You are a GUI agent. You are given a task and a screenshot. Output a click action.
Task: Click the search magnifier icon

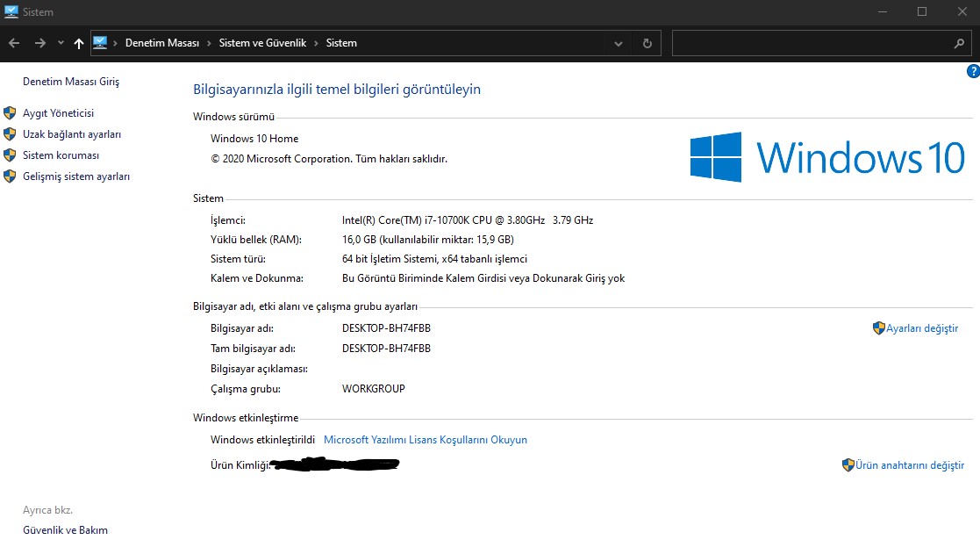click(959, 43)
